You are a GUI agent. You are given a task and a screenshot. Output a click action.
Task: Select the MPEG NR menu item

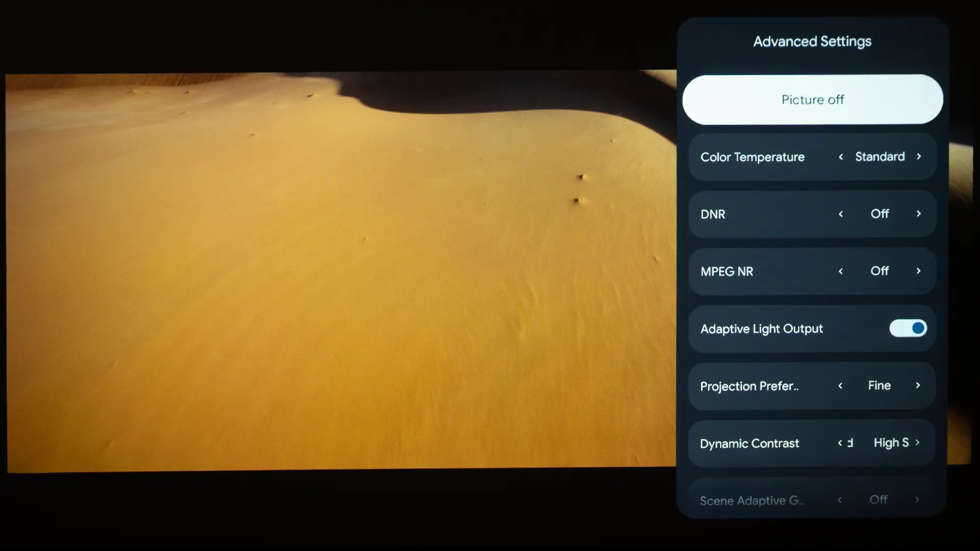pos(727,271)
